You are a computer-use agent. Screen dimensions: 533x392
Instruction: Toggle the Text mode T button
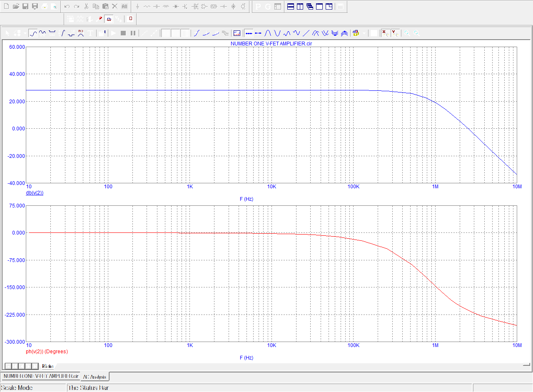point(90,33)
